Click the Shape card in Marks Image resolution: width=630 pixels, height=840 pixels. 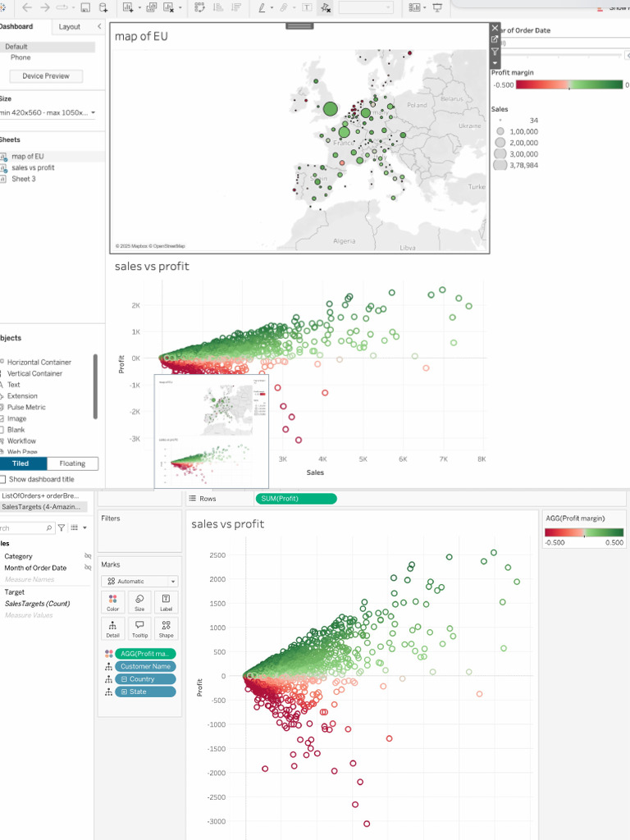coord(166,628)
